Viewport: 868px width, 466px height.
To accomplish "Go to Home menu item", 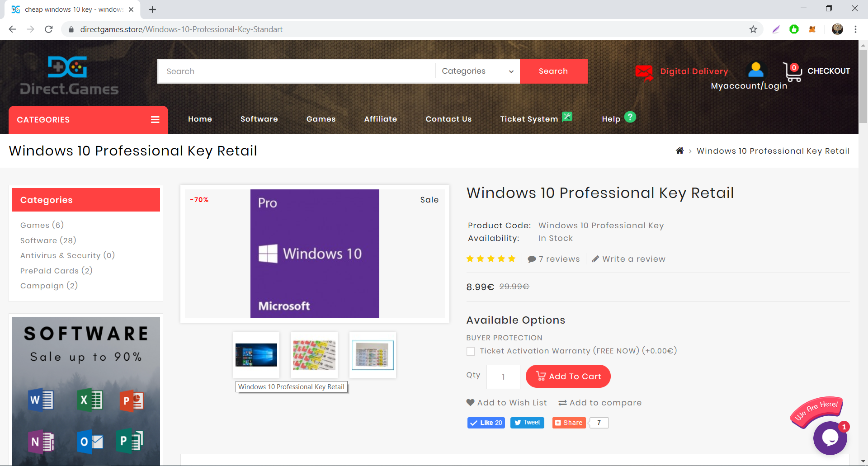I will [x=200, y=119].
